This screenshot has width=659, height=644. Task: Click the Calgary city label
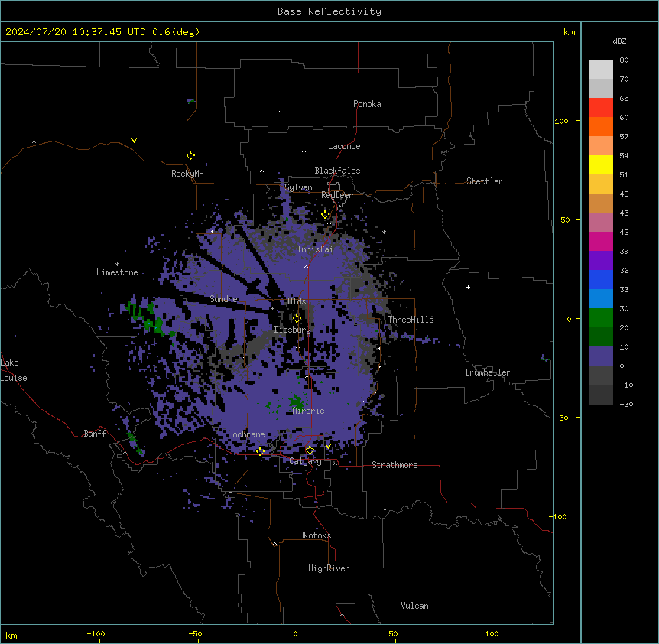click(306, 461)
